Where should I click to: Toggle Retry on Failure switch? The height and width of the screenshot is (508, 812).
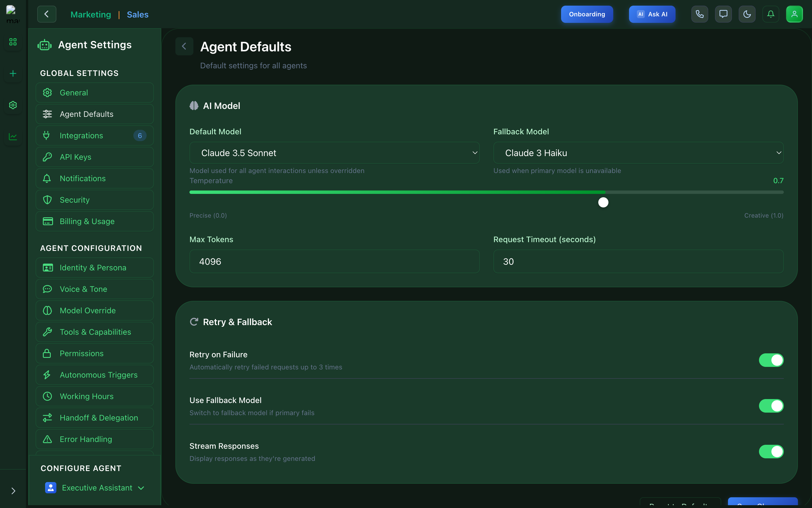pos(771,360)
